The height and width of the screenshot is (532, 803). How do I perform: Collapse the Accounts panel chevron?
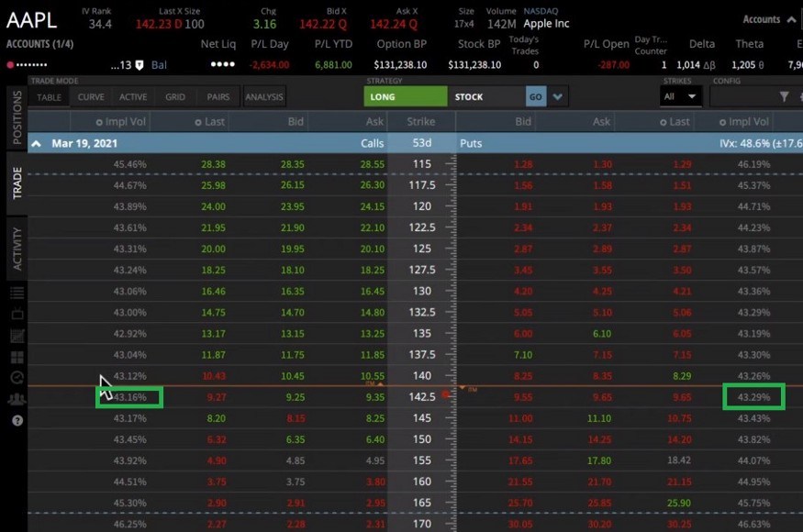pos(791,19)
